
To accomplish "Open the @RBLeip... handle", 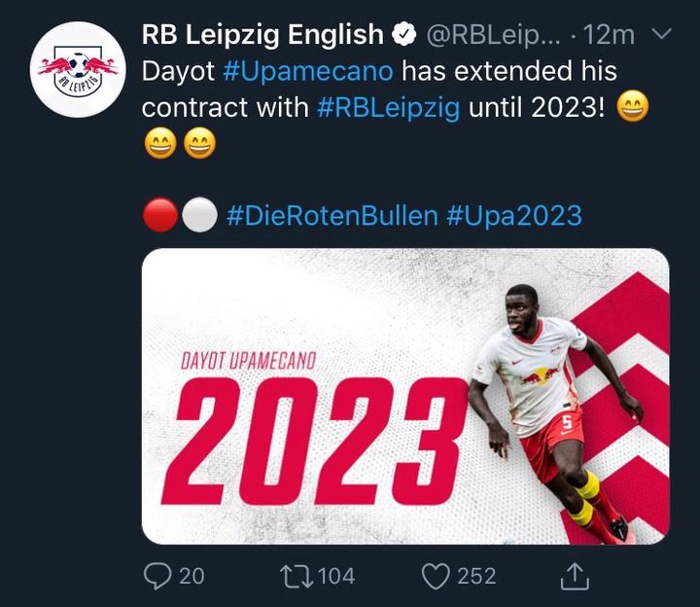I will point(493,35).
